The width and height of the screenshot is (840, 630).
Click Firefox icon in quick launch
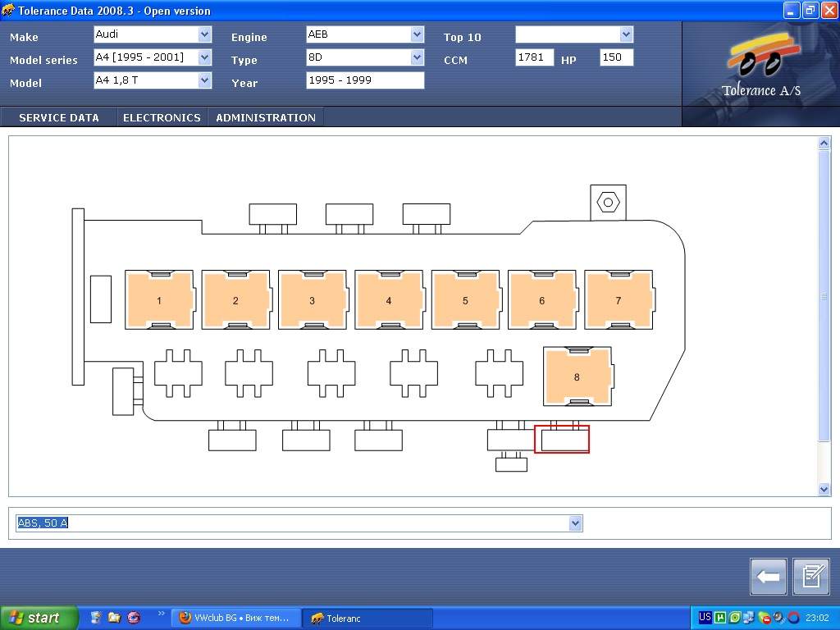[x=133, y=618]
